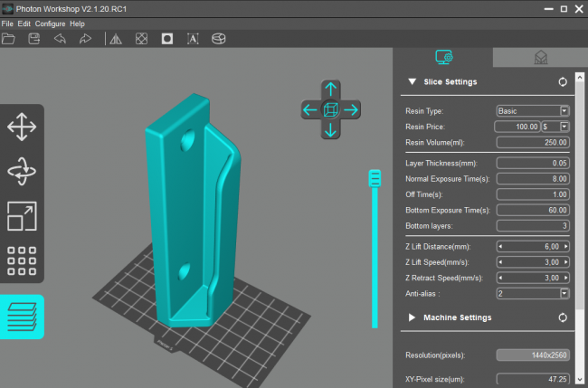Collapse the Slice Settings section

[x=413, y=81]
